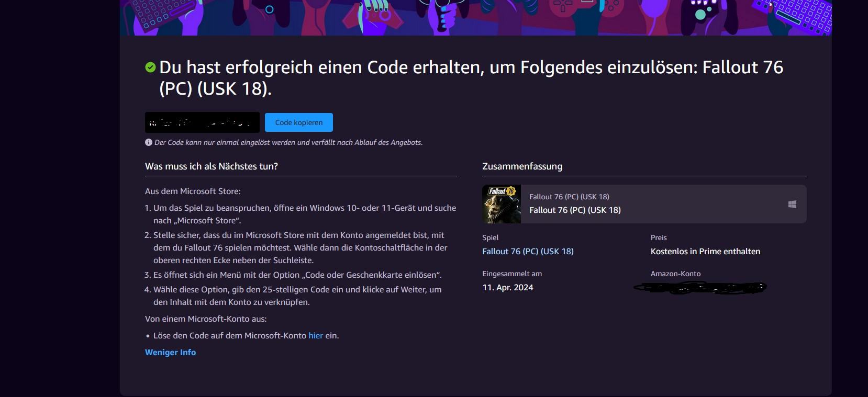This screenshot has width=868, height=397.
Task: Click the date '11. Apr. 2024'
Action: [x=508, y=287]
